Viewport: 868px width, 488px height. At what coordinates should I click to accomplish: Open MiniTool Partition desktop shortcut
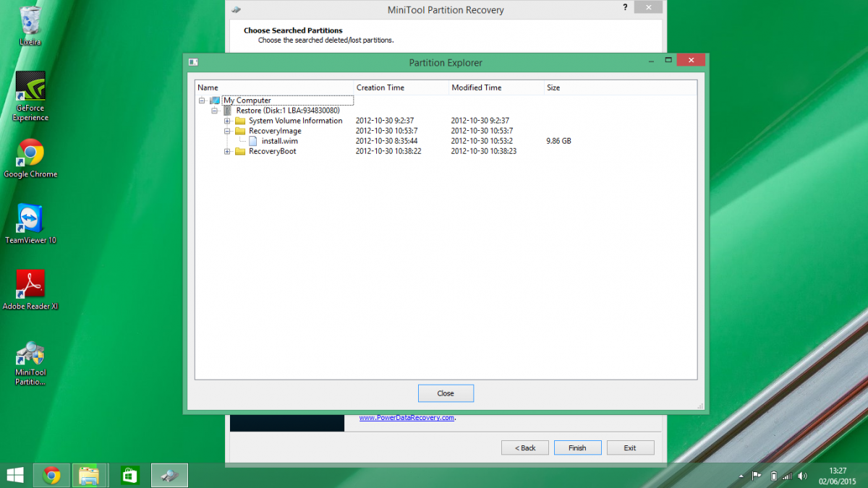point(30,363)
